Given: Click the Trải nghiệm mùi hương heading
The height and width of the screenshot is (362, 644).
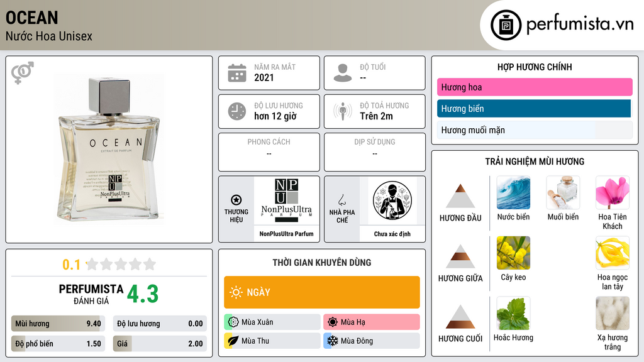Looking at the screenshot, I should pyautogui.click(x=535, y=162).
